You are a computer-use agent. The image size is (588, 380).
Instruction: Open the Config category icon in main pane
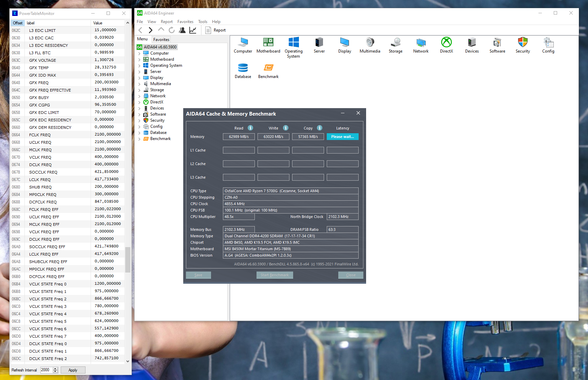(x=548, y=45)
